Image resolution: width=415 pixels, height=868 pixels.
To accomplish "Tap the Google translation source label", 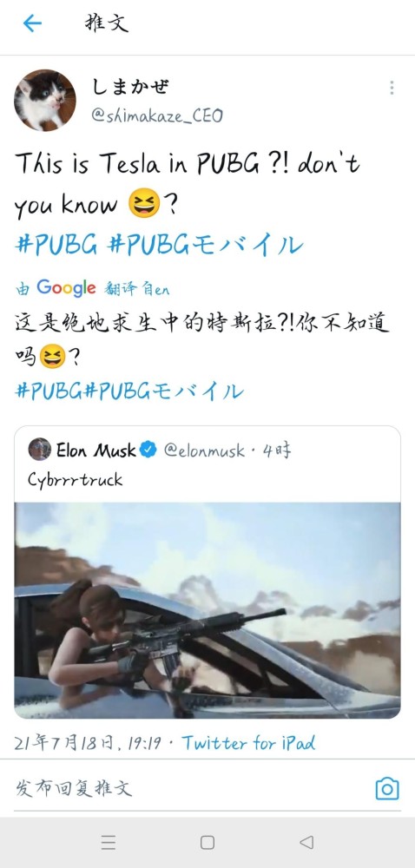I will (x=92, y=288).
